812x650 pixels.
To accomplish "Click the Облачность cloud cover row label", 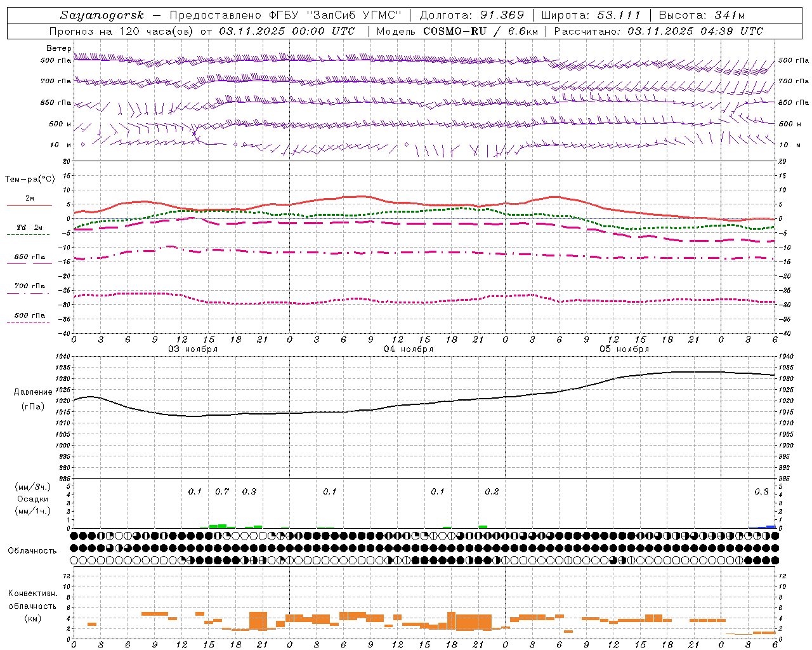I will pyautogui.click(x=32, y=551).
